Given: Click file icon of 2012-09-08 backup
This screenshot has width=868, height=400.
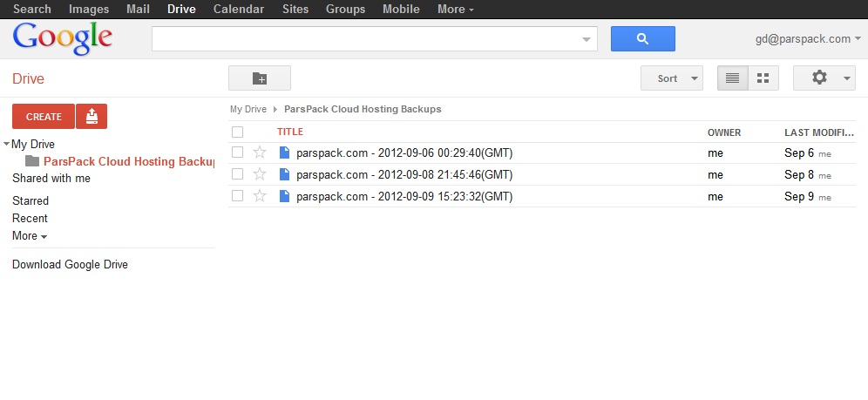Looking at the screenshot, I should tap(284, 174).
